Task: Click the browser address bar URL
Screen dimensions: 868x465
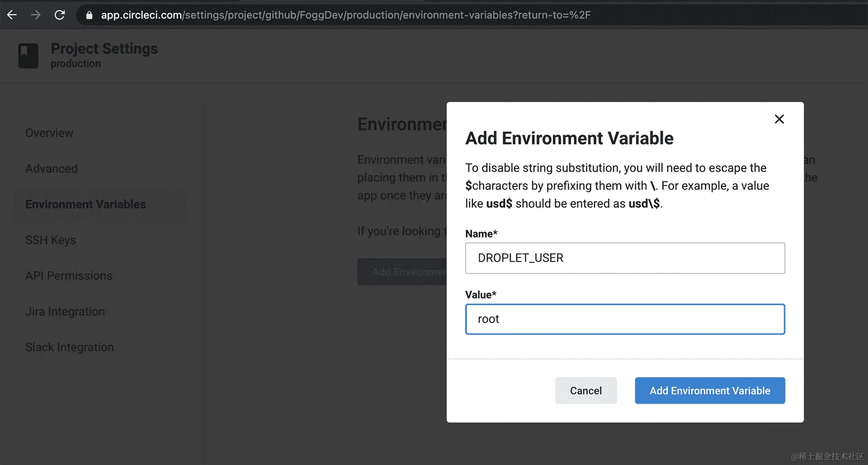Action: (x=345, y=15)
